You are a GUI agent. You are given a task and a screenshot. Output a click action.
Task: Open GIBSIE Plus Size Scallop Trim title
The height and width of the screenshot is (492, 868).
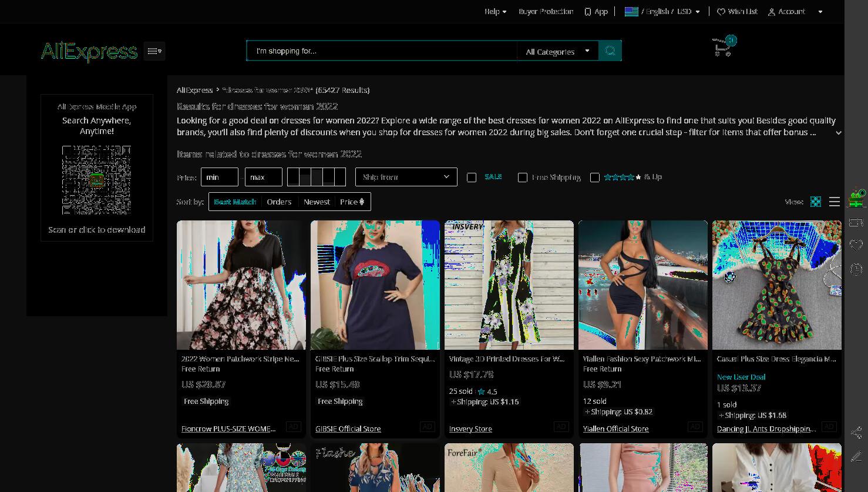tap(375, 359)
